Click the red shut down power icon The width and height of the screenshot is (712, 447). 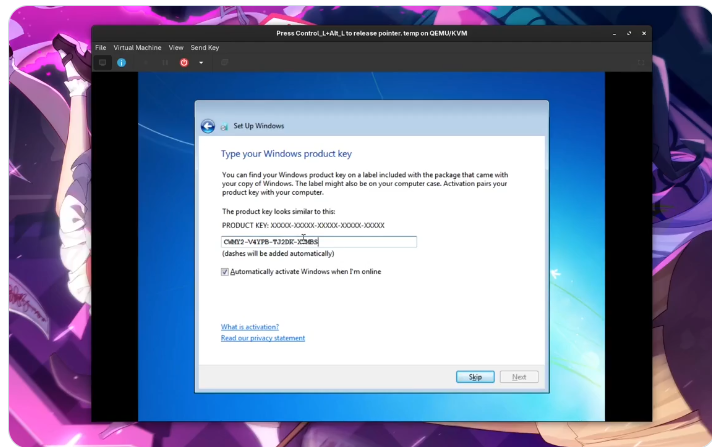pos(184,63)
